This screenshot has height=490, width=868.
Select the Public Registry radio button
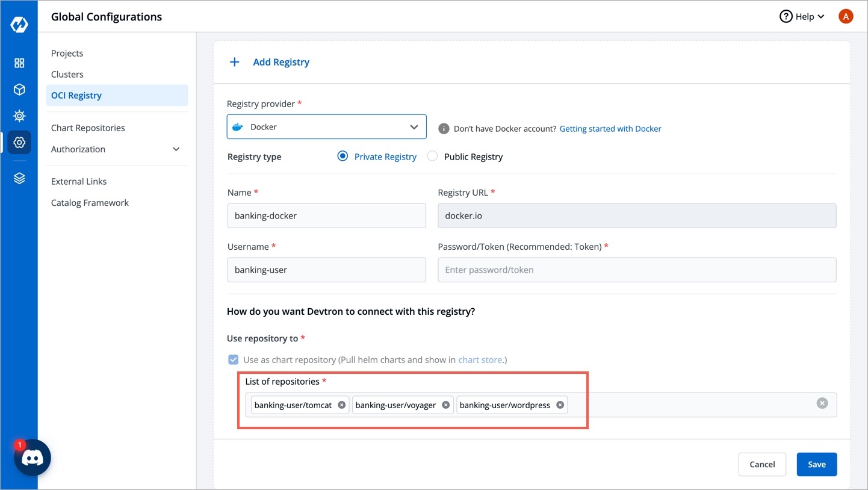click(432, 157)
